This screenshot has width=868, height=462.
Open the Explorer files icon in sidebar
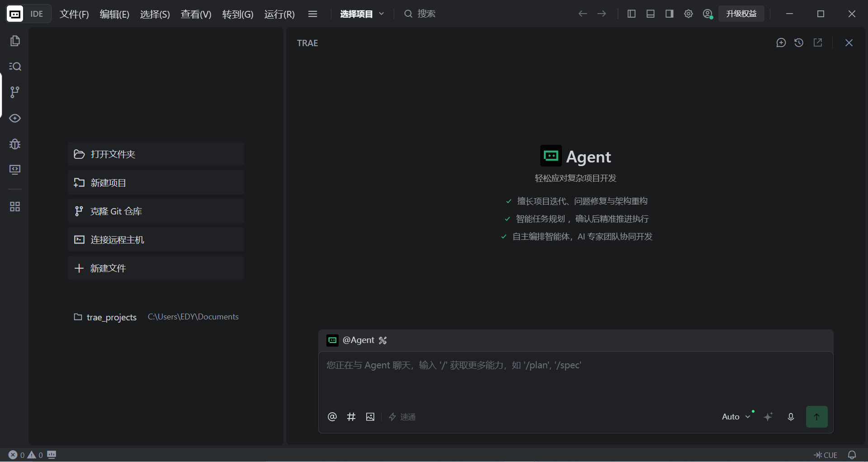pyautogui.click(x=15, y=41)
